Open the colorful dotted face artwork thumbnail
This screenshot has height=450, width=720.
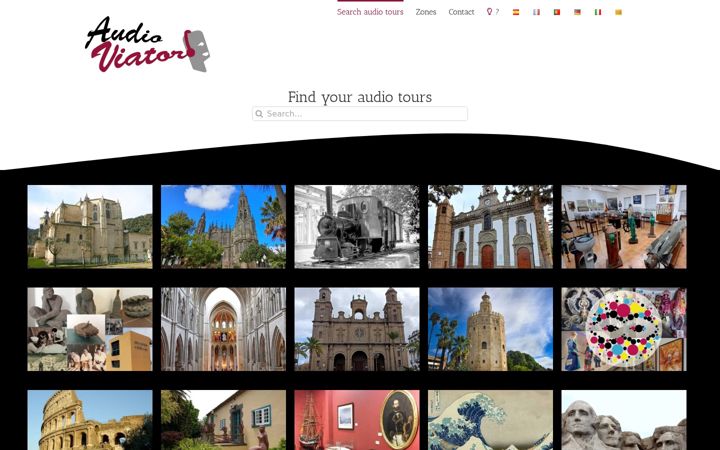pyautogui.click(x=624, y=329)
